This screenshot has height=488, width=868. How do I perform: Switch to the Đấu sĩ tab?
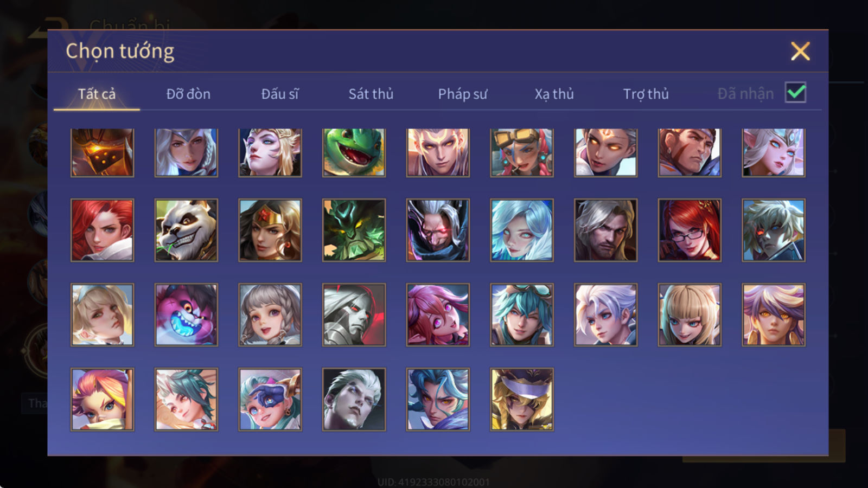tap(280, 94)
